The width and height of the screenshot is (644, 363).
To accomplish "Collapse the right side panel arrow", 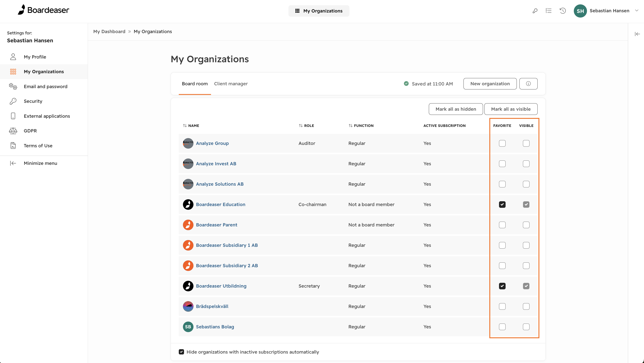I will (637, 34).
